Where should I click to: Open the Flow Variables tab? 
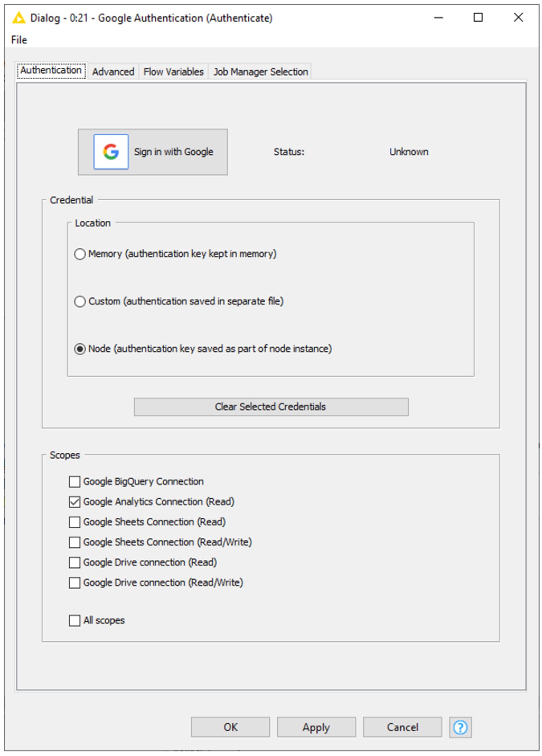coord(174,72)
